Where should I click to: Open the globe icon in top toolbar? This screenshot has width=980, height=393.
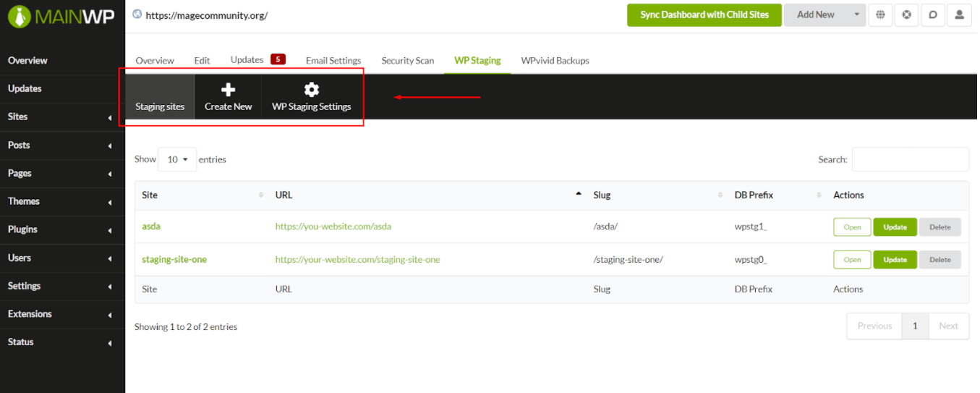pos(880,14)
